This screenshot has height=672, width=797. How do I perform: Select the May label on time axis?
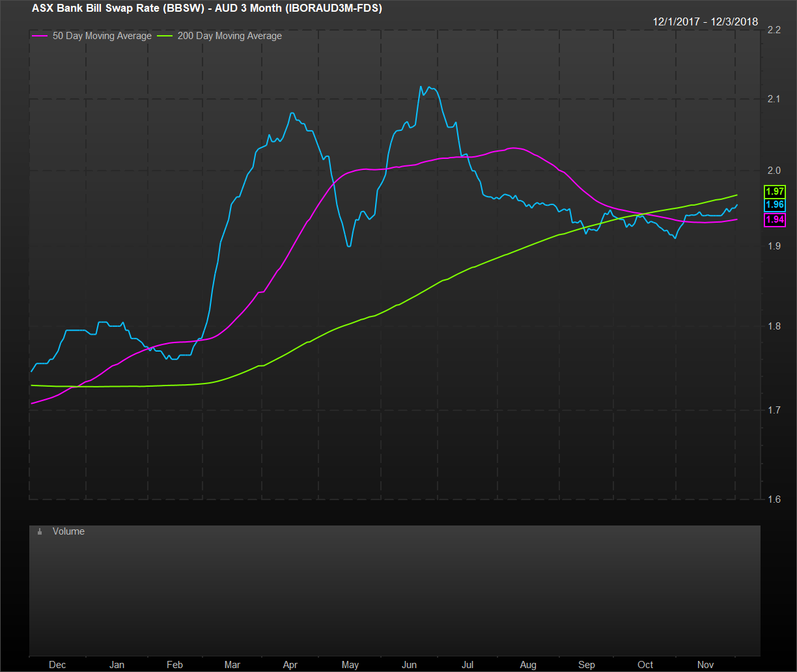(350, 664)
